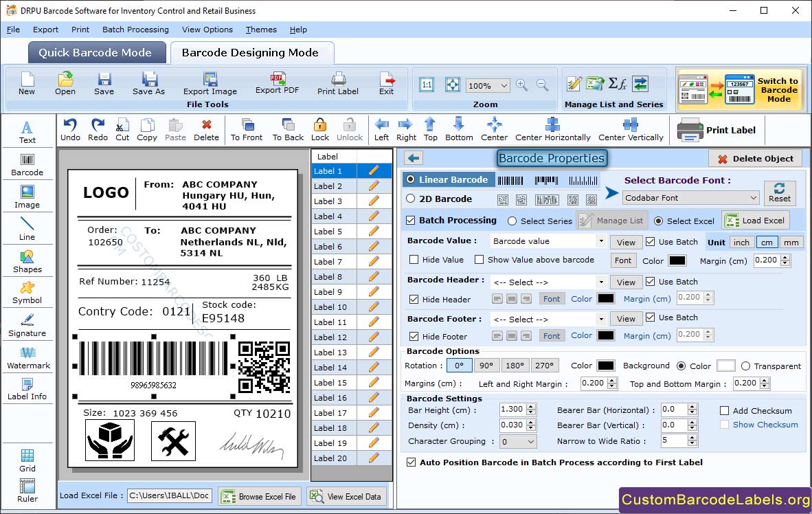Toggle the Grid display
This screenshot has width=812, height=514.
27,461
